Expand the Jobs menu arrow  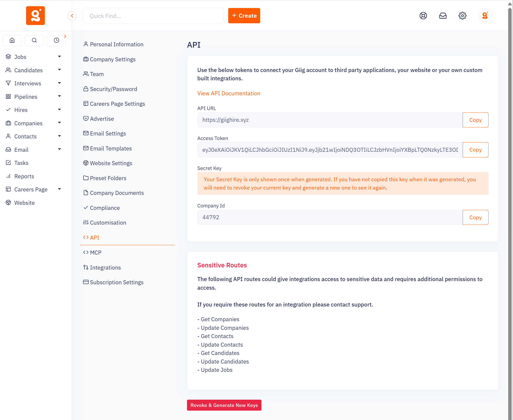pyautogui.click(x=59, y=56)
